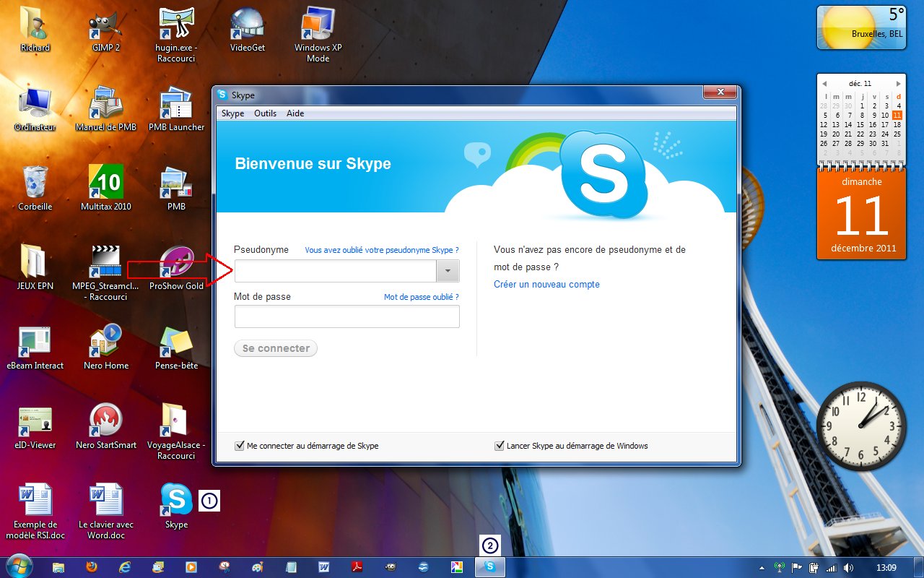Click the Skype button in taskbar
Viewport: 924px width, 578px height.
(x=490, y=567)
